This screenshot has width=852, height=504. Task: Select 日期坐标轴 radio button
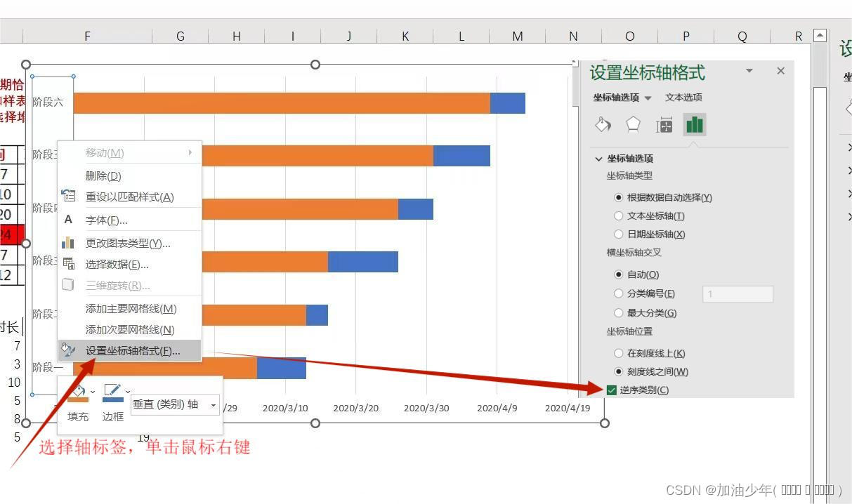[x=618, y=234]
